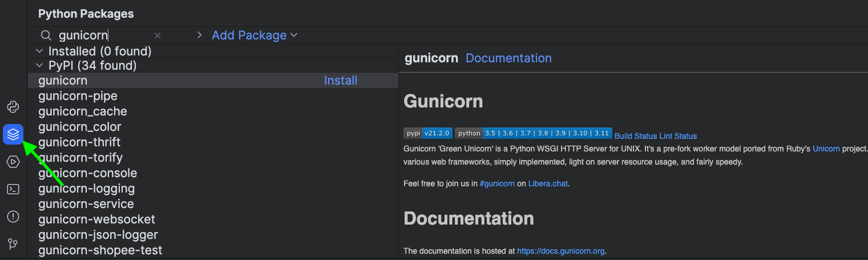The image size is (868, 260).
Task: Collapse the Installed packages section
Action: 40,51
